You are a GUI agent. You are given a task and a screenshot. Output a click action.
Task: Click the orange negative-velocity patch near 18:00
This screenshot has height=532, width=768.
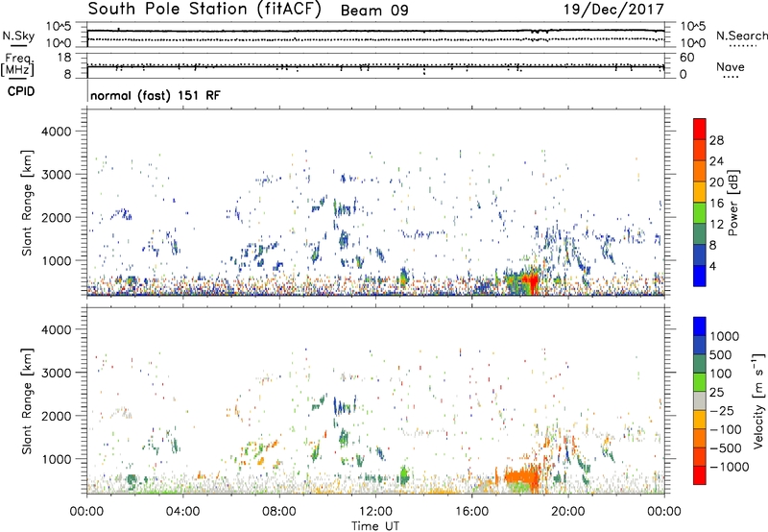[x=521, y=476]
